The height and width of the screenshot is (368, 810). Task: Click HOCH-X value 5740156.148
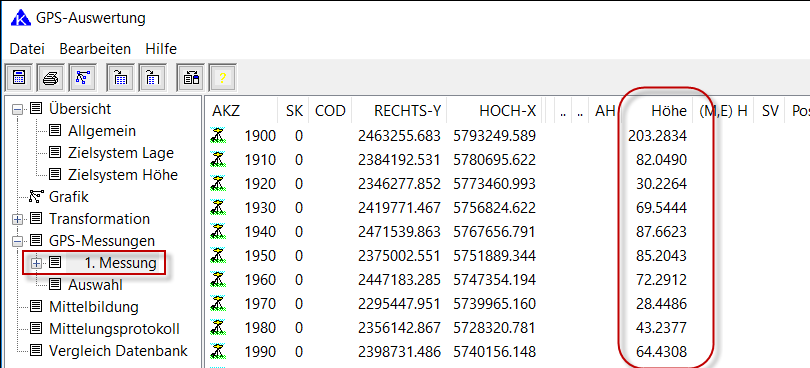tap(495, 352)
